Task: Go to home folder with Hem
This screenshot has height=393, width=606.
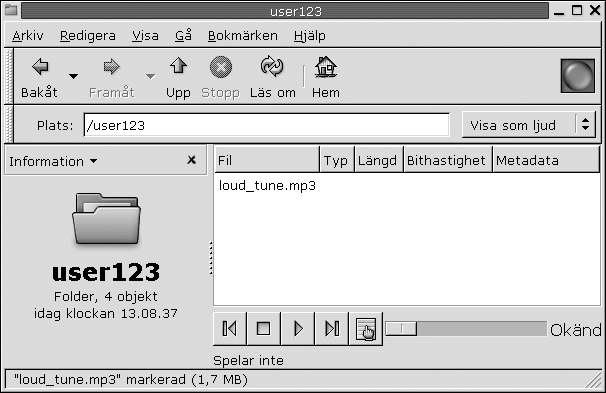Action: pyautogui.click(x=326, y=77)
